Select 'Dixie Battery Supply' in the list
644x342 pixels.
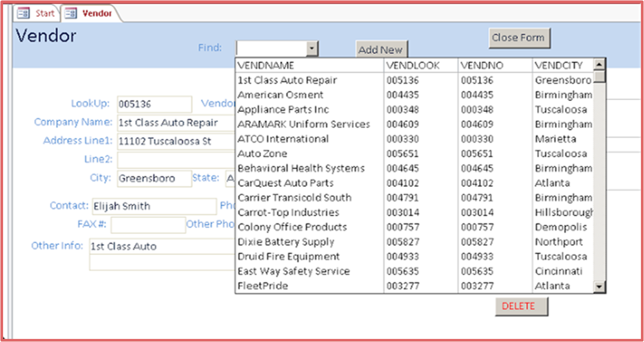[x=414, y=242]
